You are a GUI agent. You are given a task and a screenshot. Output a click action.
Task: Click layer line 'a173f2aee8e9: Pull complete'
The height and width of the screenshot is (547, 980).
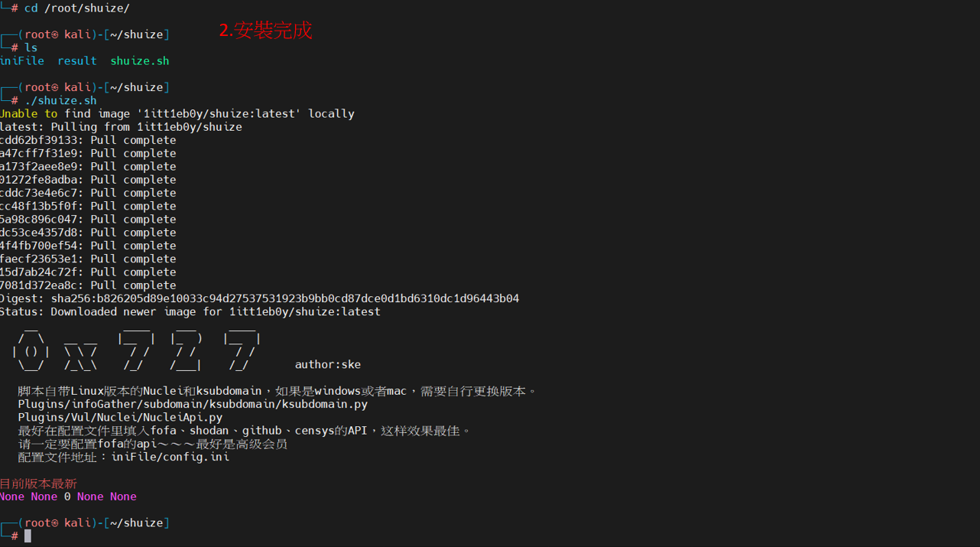click(88, 166)
